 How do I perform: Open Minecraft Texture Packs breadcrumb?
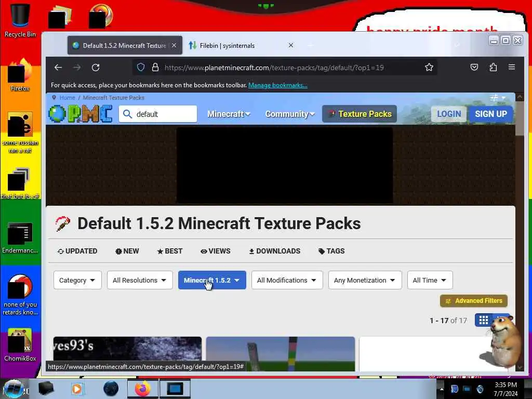(114, 98)
